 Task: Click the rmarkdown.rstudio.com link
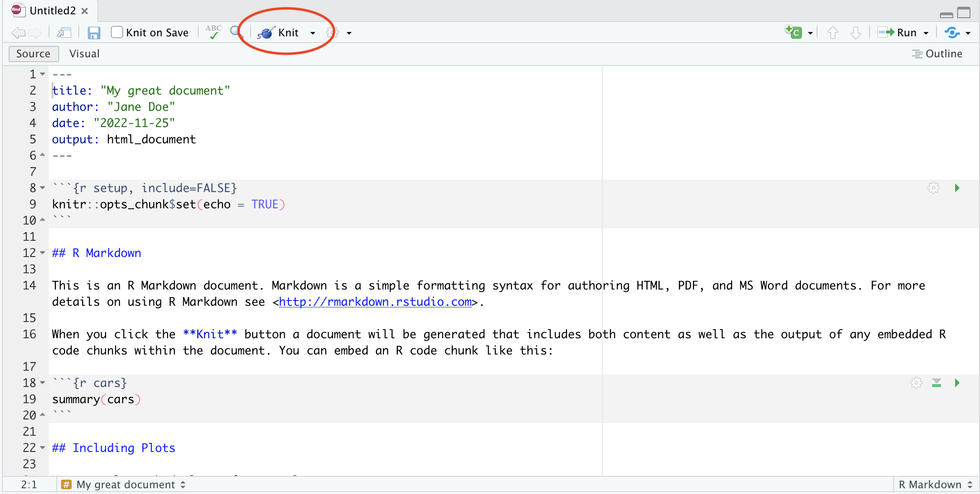click(375, 302)
